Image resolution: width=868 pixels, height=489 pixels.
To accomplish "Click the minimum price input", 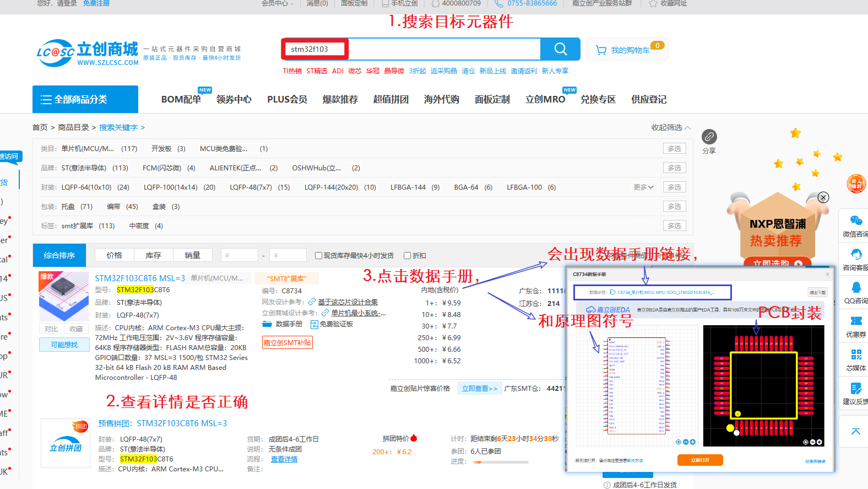I will [240, 255].
